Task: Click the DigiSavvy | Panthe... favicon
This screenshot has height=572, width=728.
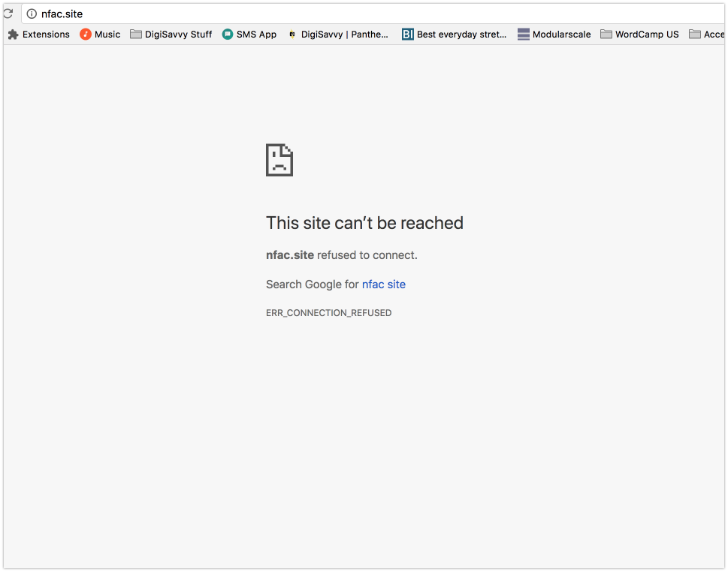Action: [x=291, y=34]
